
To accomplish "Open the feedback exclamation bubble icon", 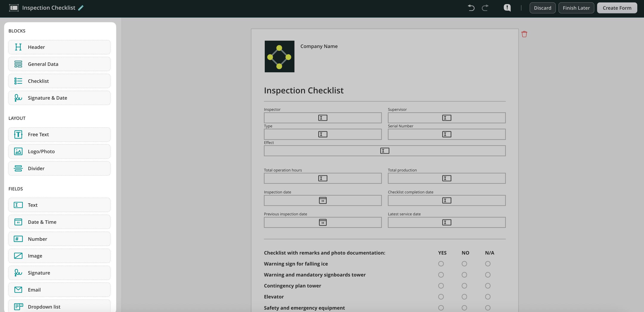I will pyautogui.click(x=507, y=8).
